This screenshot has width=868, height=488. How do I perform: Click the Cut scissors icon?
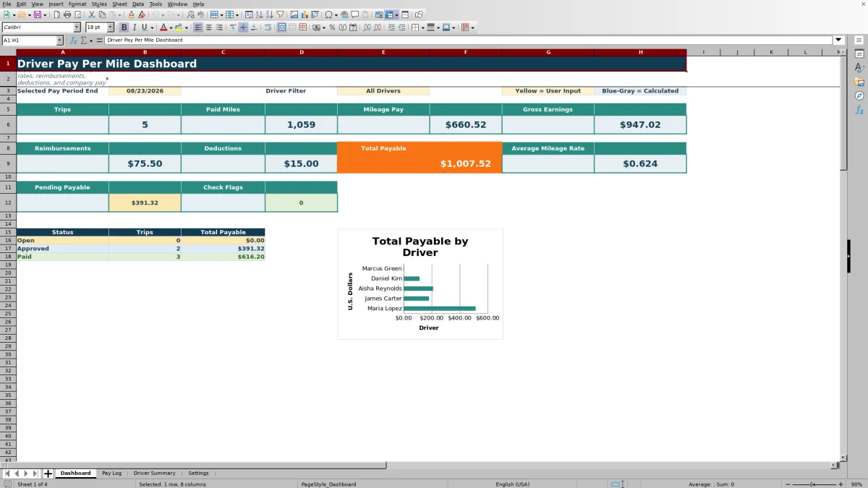click(91, 14)
